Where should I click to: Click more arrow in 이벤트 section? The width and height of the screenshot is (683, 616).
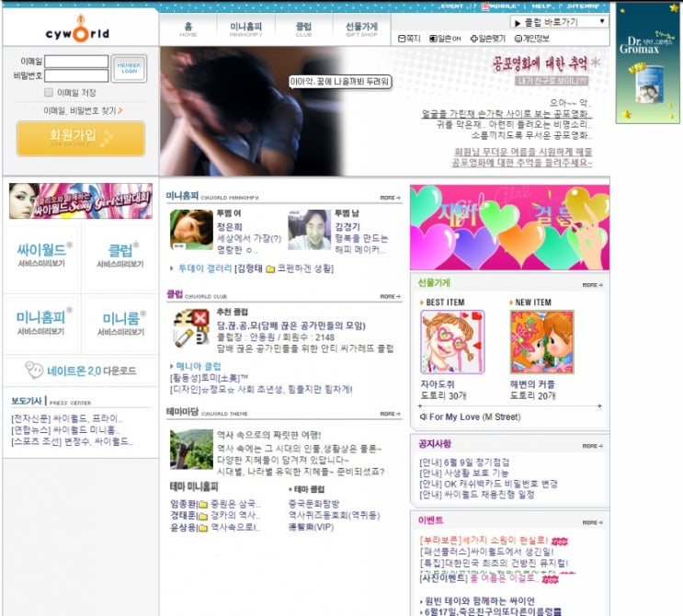(592, 522)
